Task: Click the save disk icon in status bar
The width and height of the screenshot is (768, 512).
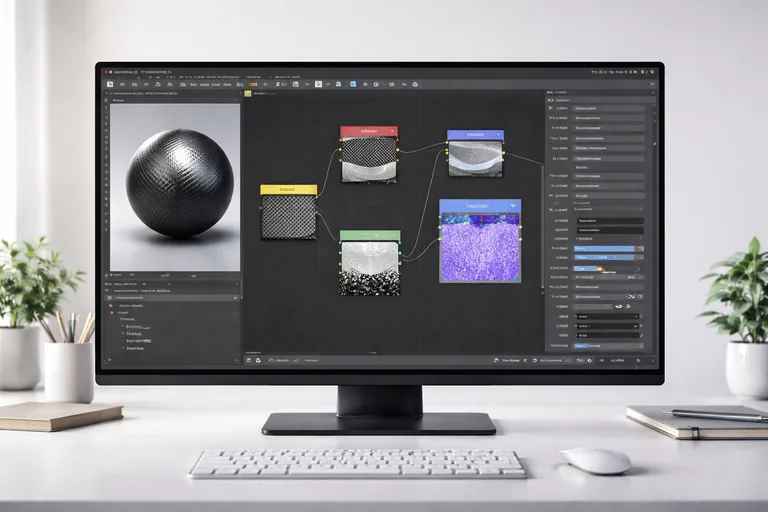Action: (x=249, y=360)
